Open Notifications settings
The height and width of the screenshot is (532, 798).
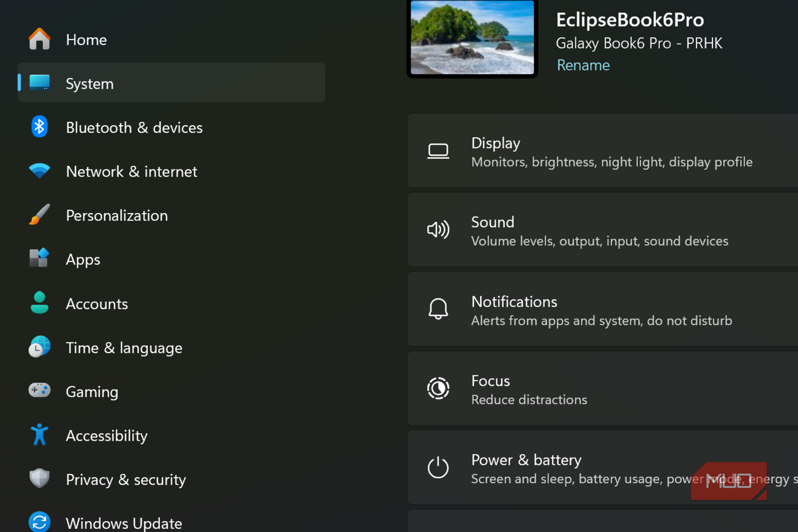click(x=603, y=310)
